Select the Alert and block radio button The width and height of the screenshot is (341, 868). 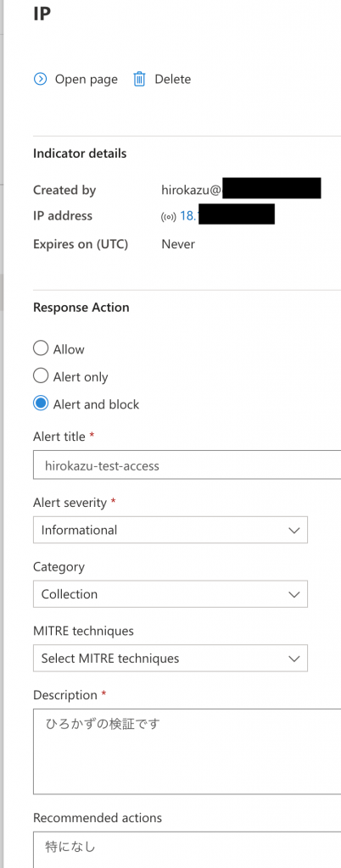point(41,404)
